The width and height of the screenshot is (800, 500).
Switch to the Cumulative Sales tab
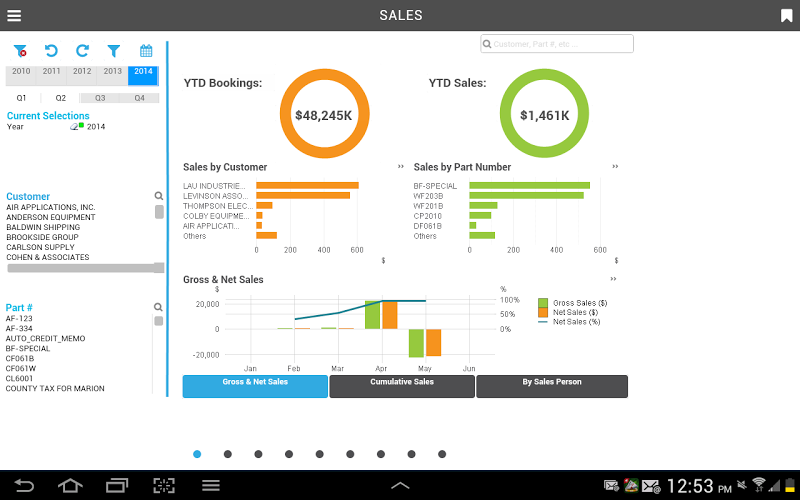(402, 386)
